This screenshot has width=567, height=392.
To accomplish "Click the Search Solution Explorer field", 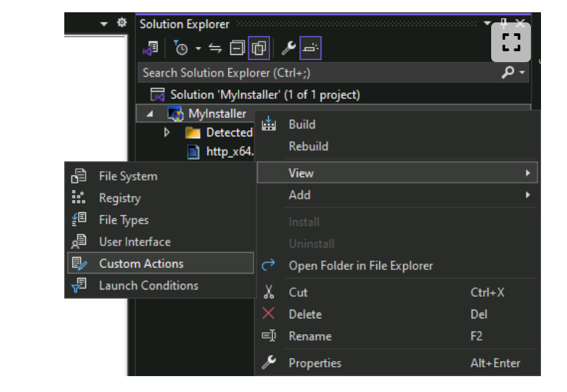I will click(333, 73).
